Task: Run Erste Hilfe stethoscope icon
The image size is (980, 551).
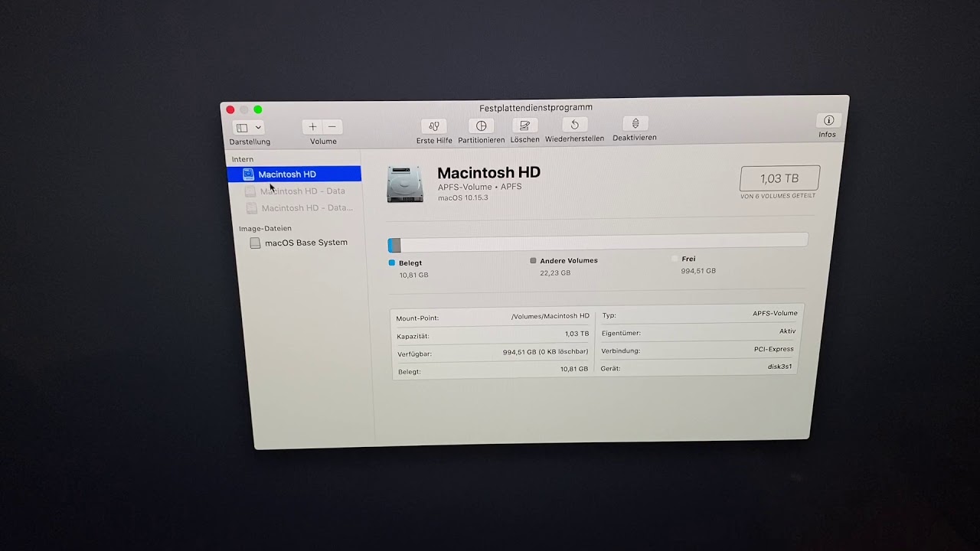Action: pyautogui.click(x=434, y=126)
